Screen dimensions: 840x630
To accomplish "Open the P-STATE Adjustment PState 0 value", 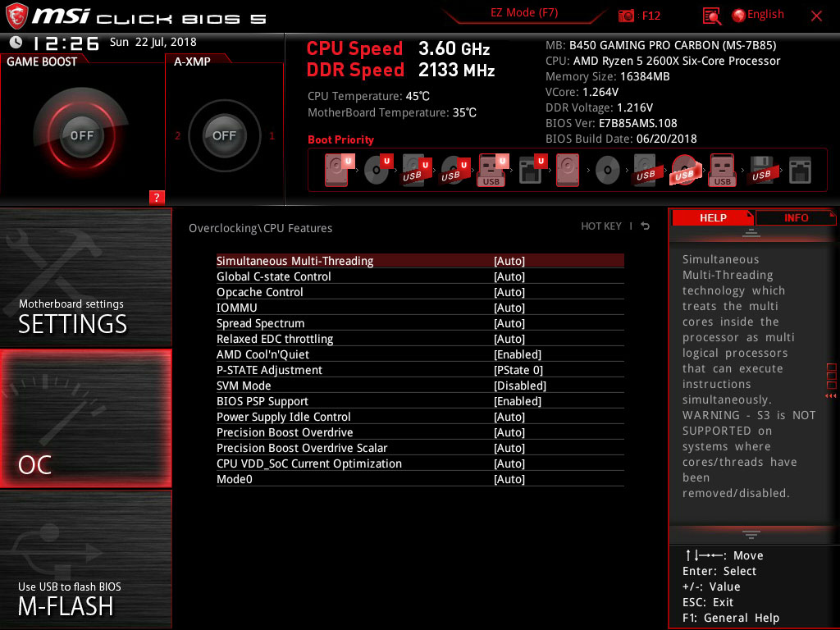I will 518,370.
